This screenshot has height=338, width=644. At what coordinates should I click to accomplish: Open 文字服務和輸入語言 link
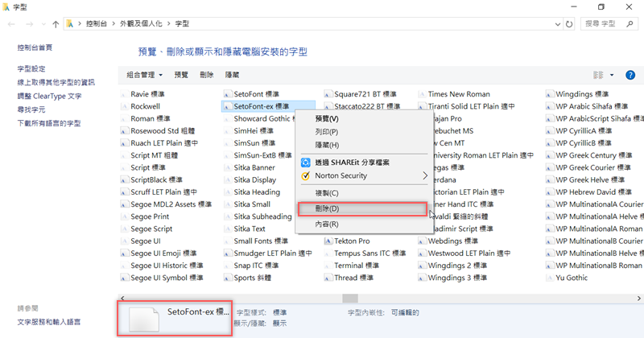[x=49, y=322]
